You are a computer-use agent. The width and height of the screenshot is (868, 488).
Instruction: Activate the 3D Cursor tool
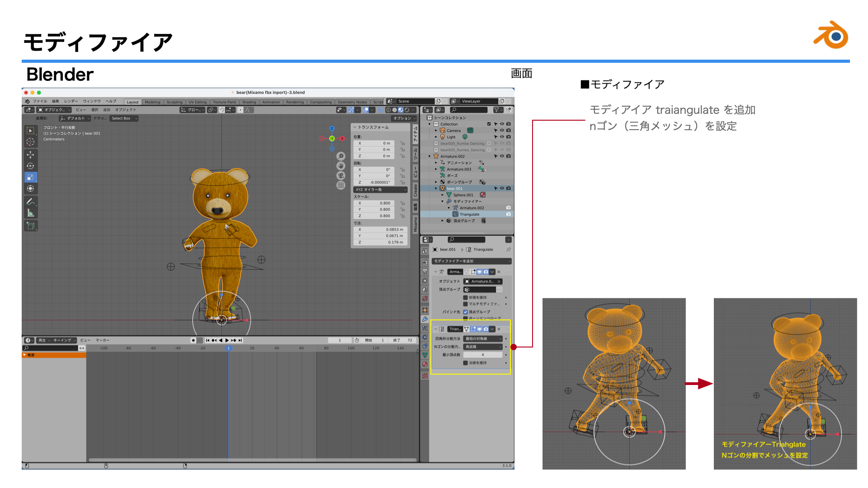[30, 142]
